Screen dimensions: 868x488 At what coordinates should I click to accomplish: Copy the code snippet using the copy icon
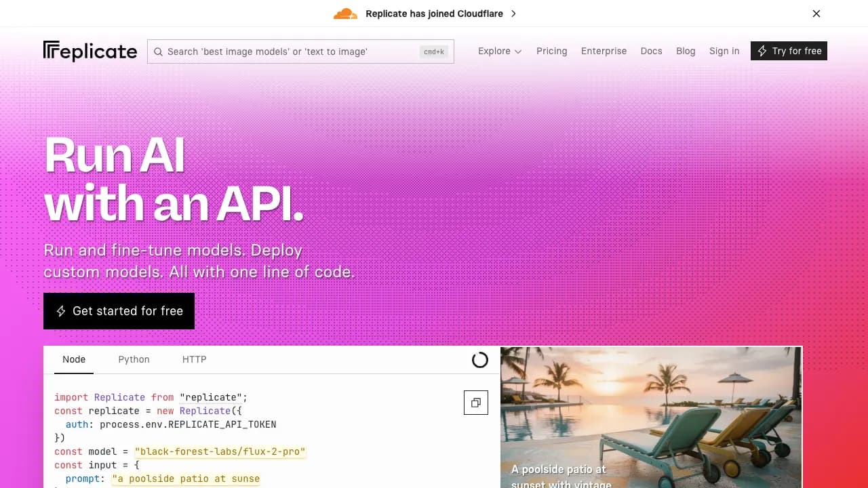[x=475, y=402]
